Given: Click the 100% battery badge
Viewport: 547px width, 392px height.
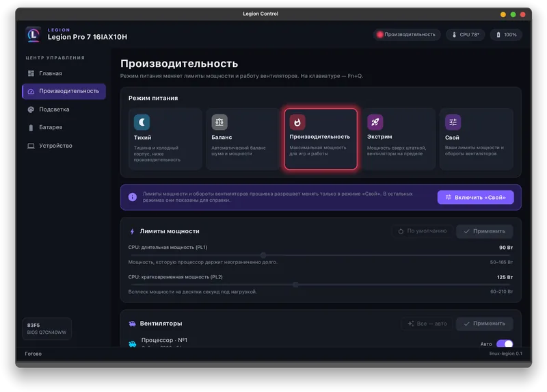Looking at the screenshot, I should [506, 35].
